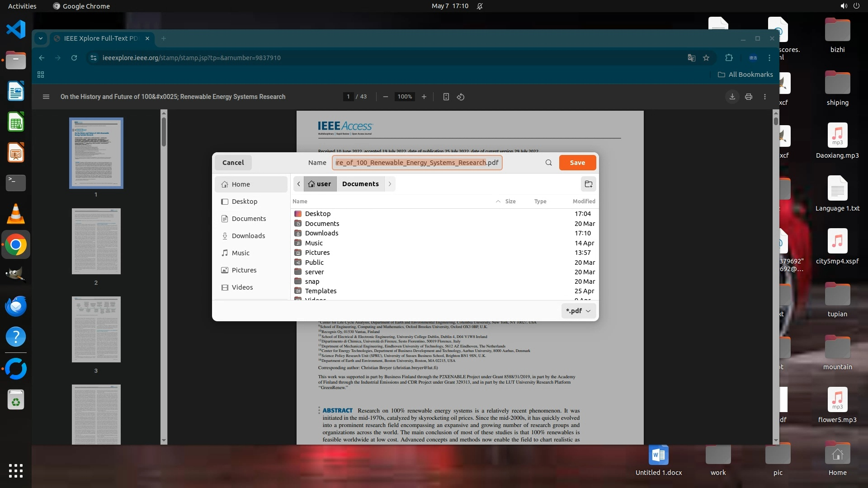This screenshot has height=488, width=868.
Task: Cancel the save dialog
Action: click(233, 163)
